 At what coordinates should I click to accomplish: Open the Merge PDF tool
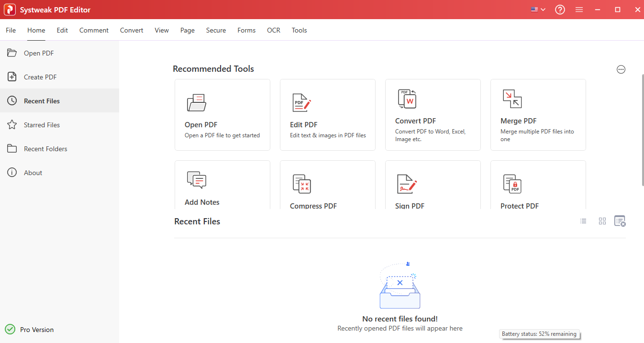(x=538, y=115)
